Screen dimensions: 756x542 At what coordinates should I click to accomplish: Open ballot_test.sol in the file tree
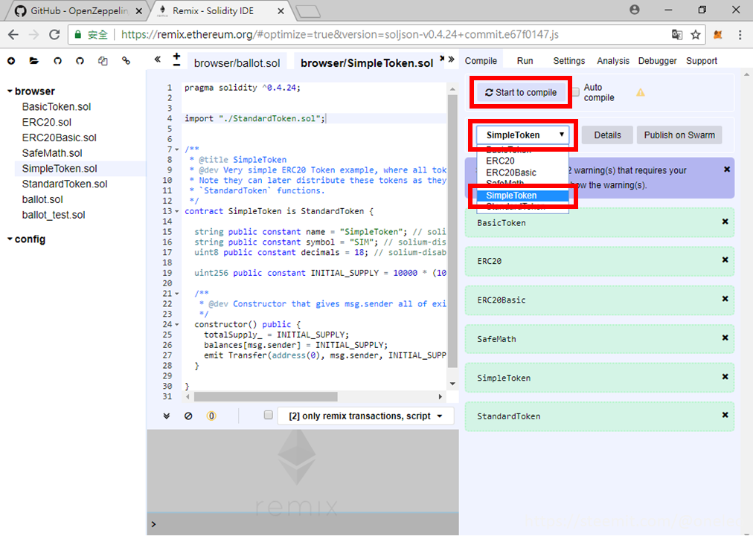click(54, 215)
